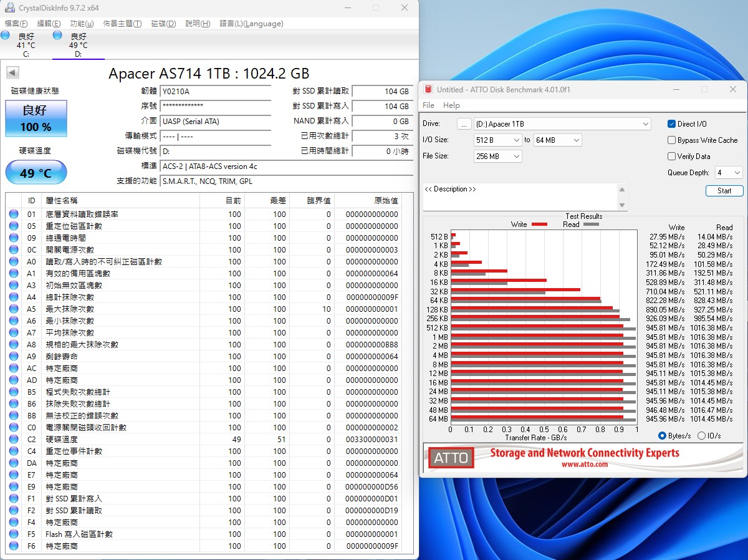This screenshot has height=560, width=748.
Task: Open 編輯(E) menu in CrystalDiskInfo
Action: 49,24
